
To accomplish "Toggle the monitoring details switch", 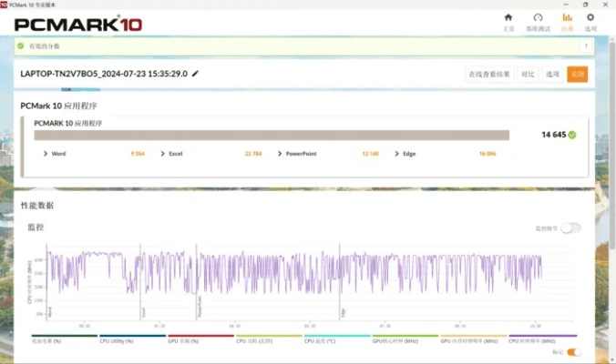I will pyautogui.click(x=570, y=227).
